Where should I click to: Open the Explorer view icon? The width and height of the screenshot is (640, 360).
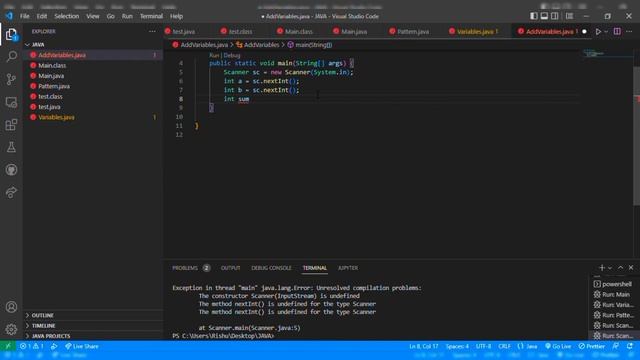point(11,35)
